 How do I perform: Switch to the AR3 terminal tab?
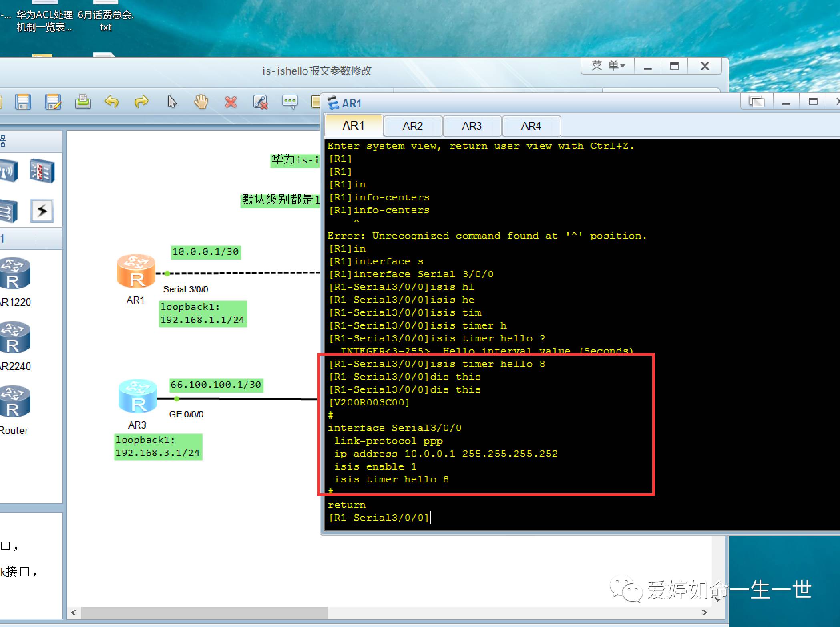(472, 126)
